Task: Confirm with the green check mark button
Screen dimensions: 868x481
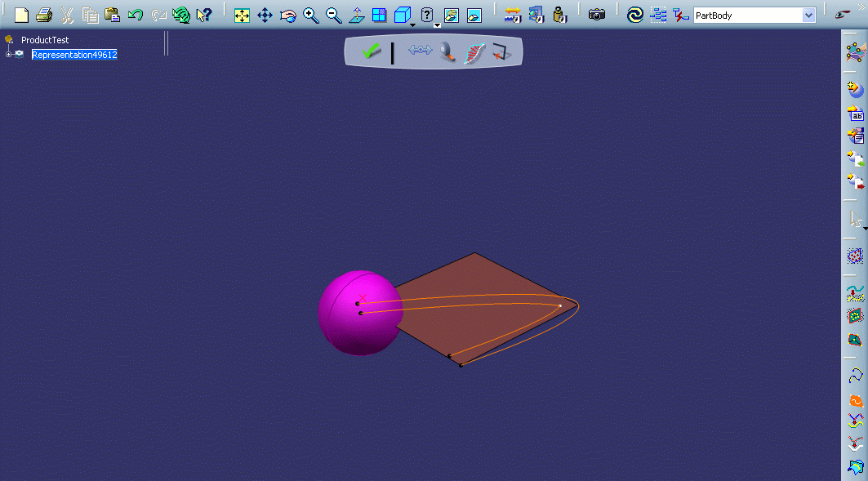Action: 372,52
